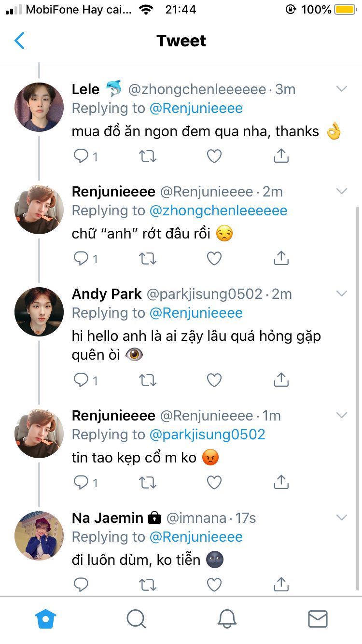
Task: Reply to Lele's tweet about food
Action: tap(81, 156)
